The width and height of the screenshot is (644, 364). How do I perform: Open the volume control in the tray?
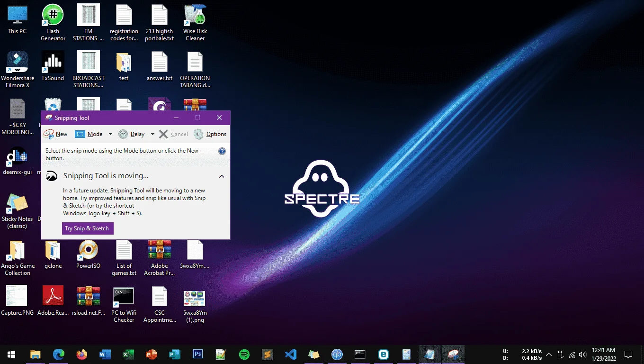click(x=582, y=355)
